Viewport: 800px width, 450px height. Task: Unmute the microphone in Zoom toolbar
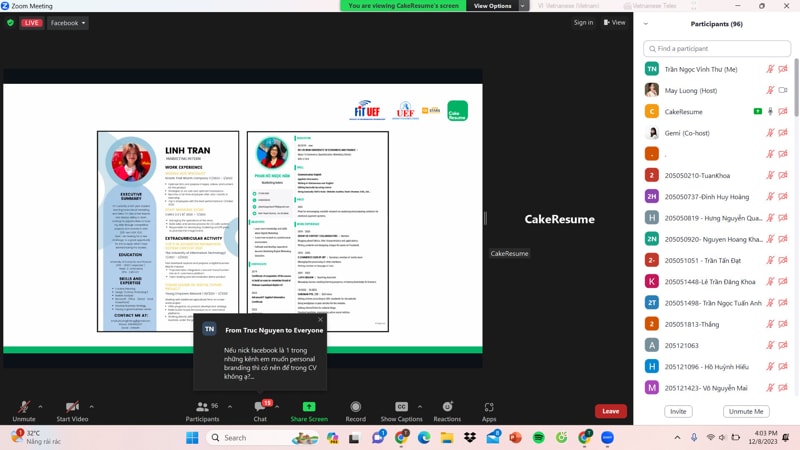click(x=23, y=407)
